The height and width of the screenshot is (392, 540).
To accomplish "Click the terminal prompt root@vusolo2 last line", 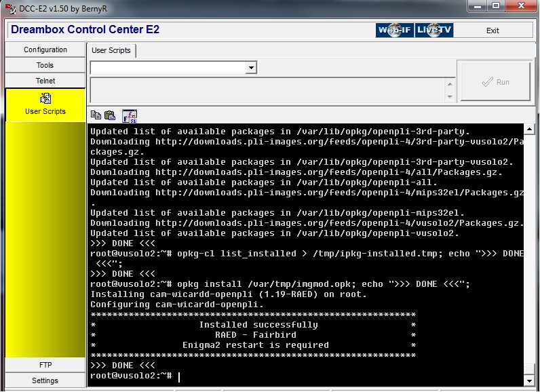I will (131, 376).
